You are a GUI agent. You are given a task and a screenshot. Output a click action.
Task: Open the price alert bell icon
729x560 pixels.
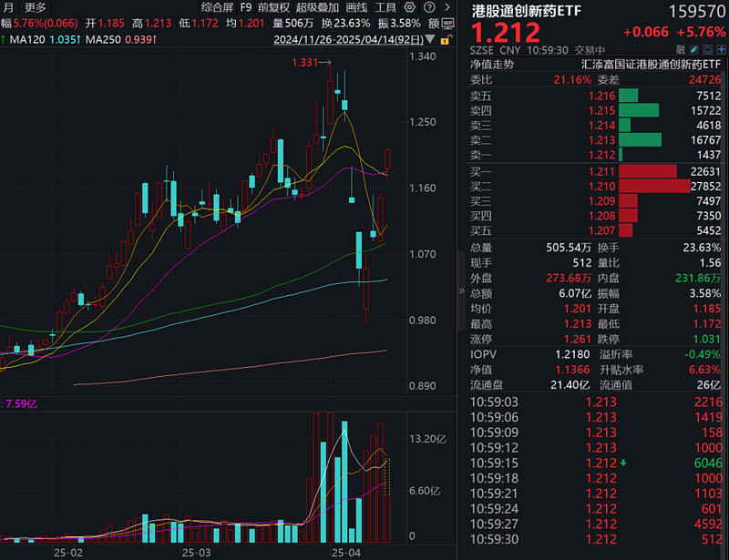706,47
